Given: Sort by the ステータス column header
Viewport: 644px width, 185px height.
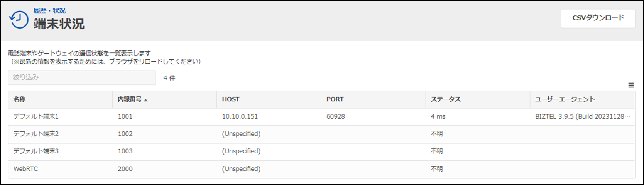Looking at the screenshot, I should (446, 99).
